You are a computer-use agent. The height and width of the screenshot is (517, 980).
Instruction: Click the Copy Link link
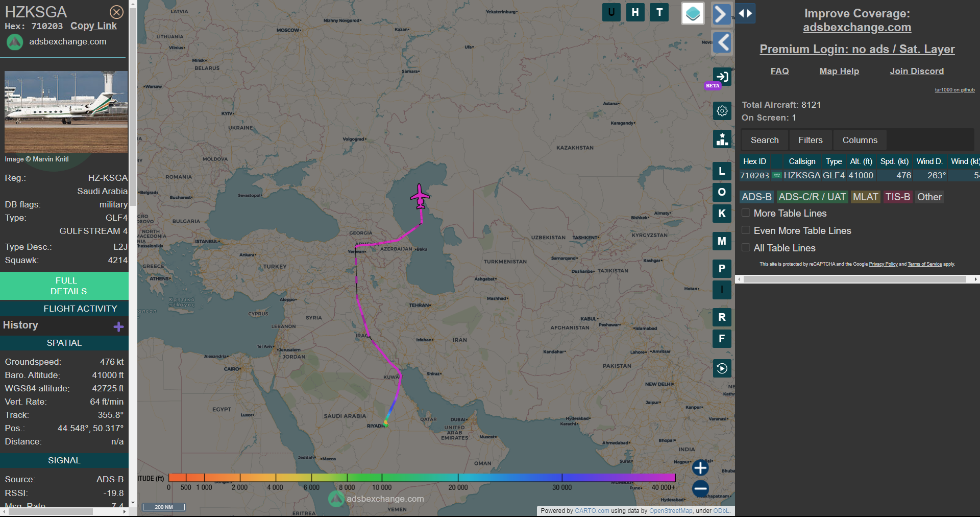tap(93, 26)
